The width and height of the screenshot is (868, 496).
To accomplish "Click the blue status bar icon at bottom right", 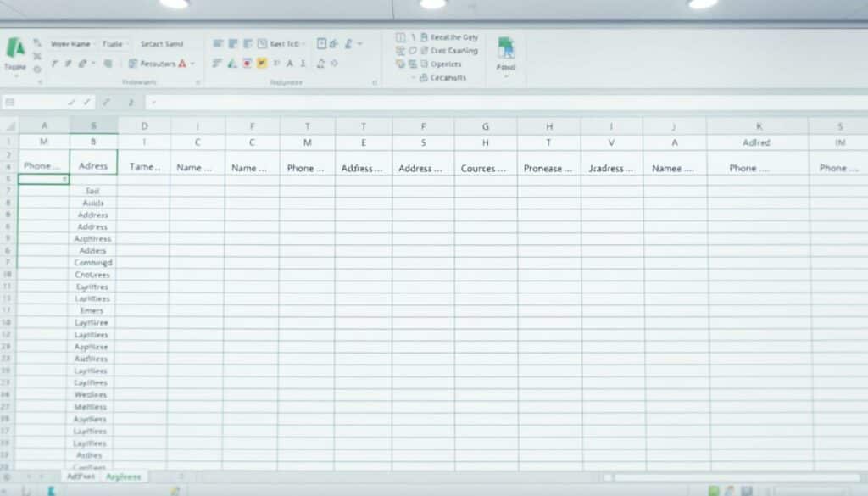I will (x=747, y=490).
